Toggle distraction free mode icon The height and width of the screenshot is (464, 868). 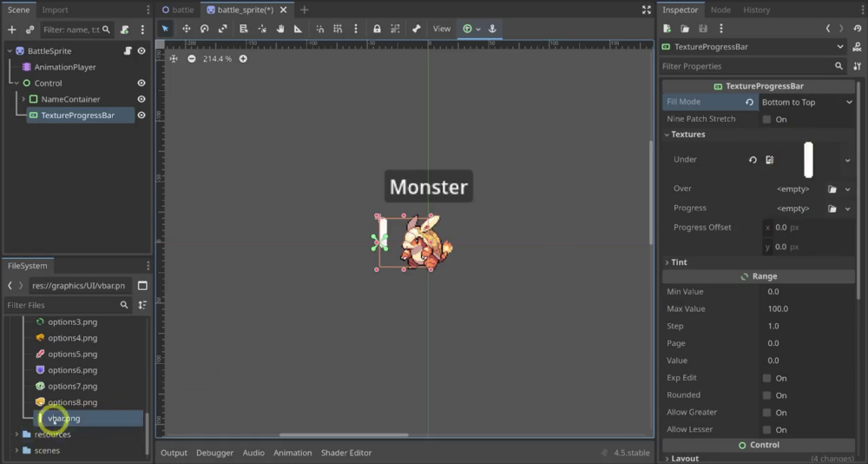[646, 10]
